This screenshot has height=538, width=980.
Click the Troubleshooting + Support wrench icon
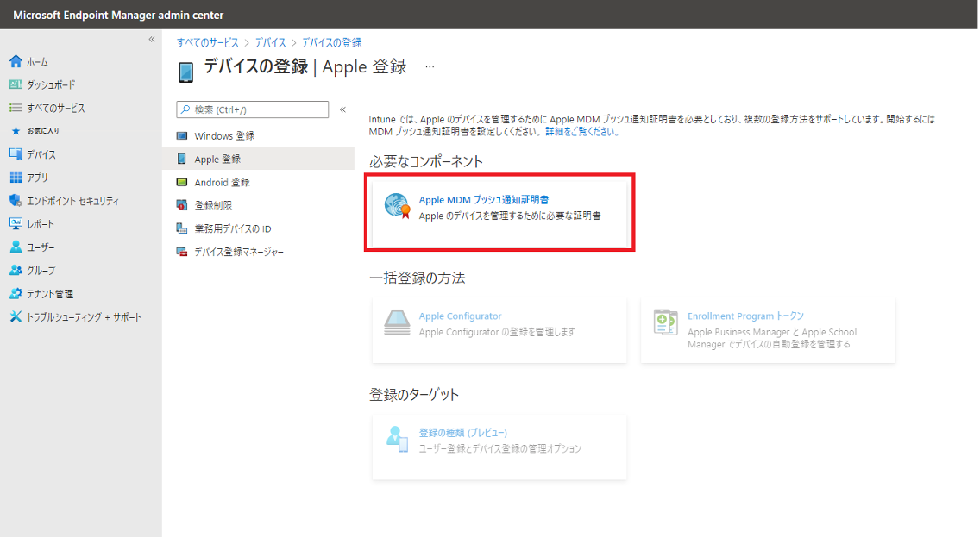16,316
